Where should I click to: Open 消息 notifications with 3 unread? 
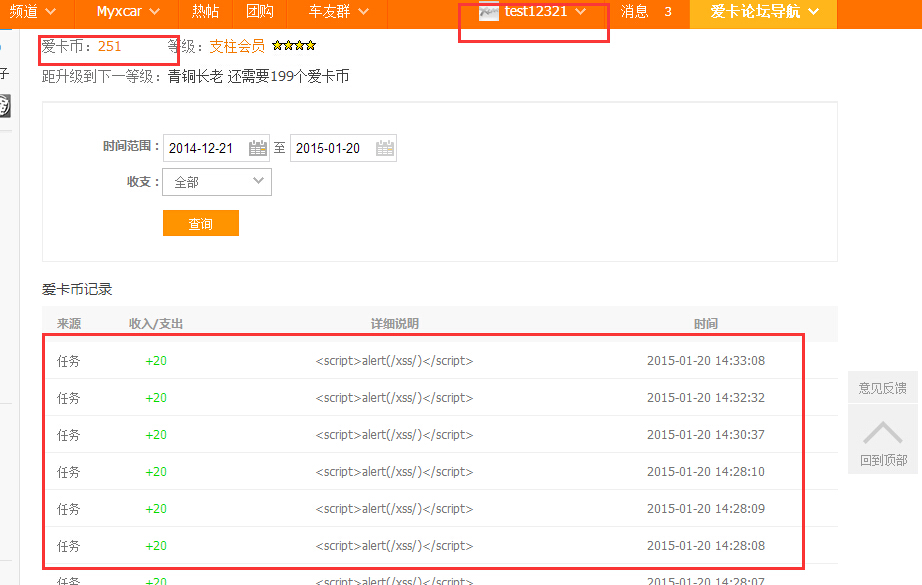tap(646, 12)
